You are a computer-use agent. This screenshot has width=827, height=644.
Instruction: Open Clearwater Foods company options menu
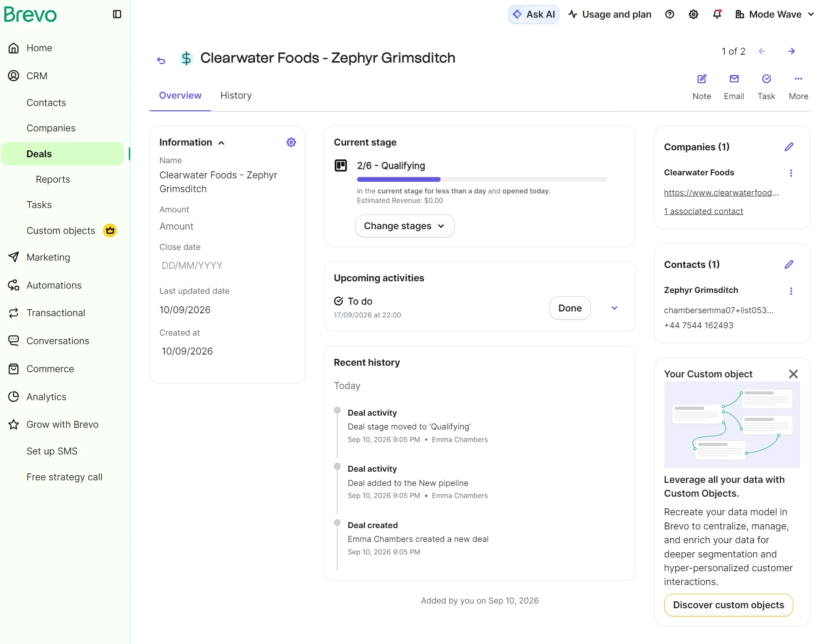pyautogui.click(x=791, y=173)
